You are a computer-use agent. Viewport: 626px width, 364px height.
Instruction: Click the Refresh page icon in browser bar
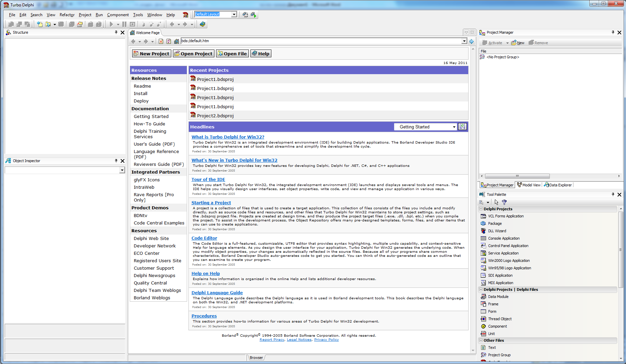(x=169, y=41)
